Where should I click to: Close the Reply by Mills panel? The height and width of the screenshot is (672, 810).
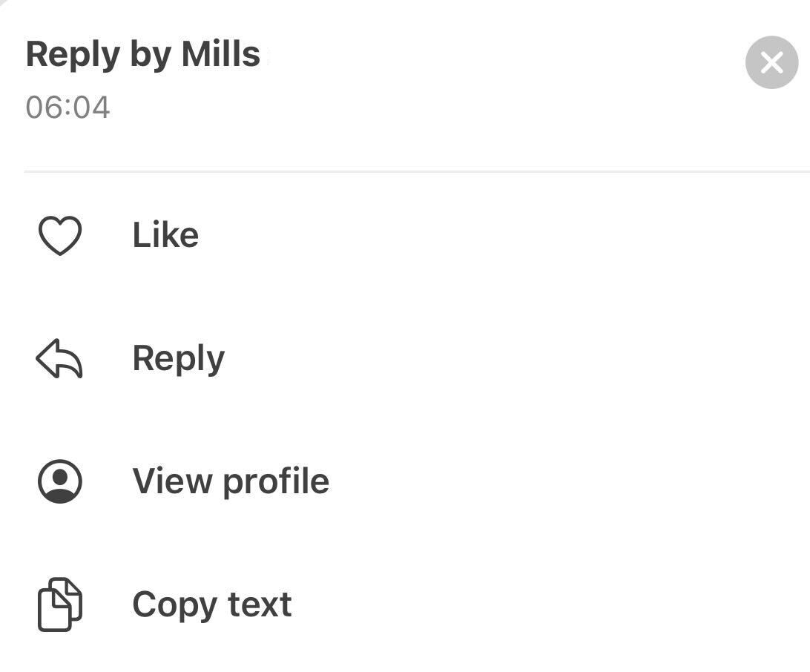click(x=771, y=62)
